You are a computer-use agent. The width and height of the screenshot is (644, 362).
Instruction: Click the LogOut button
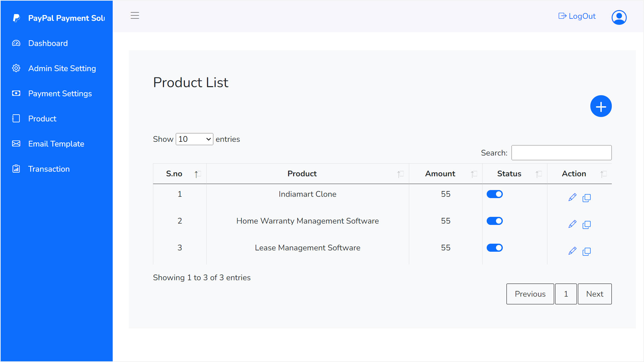[x=577, y=16]
